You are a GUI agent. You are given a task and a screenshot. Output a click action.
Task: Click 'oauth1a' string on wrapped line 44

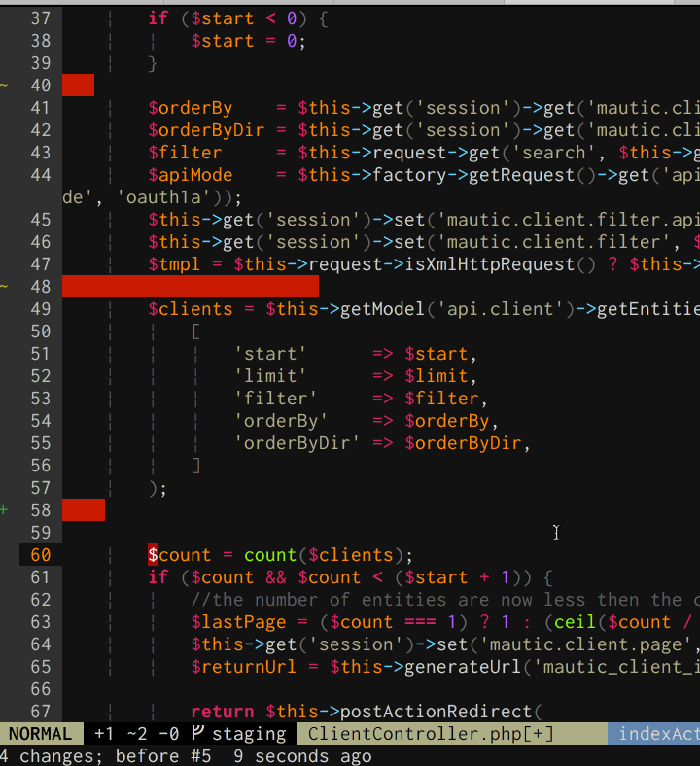[x=163, y=197]
